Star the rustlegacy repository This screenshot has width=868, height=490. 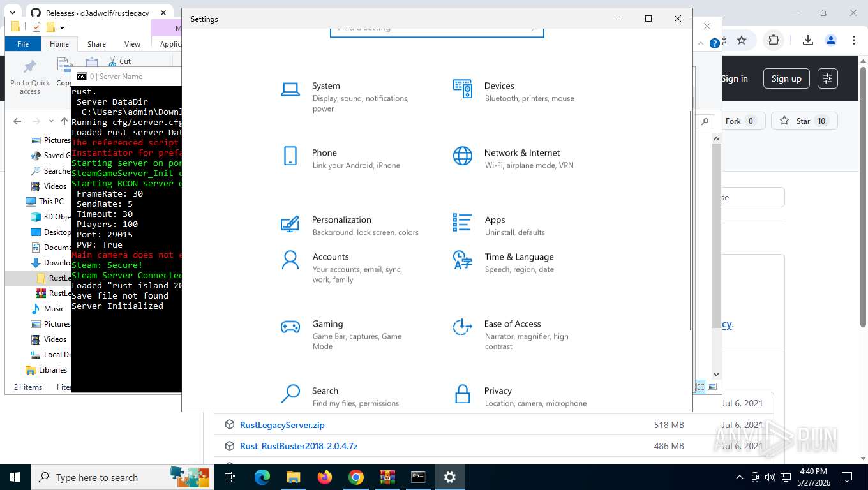804,121
